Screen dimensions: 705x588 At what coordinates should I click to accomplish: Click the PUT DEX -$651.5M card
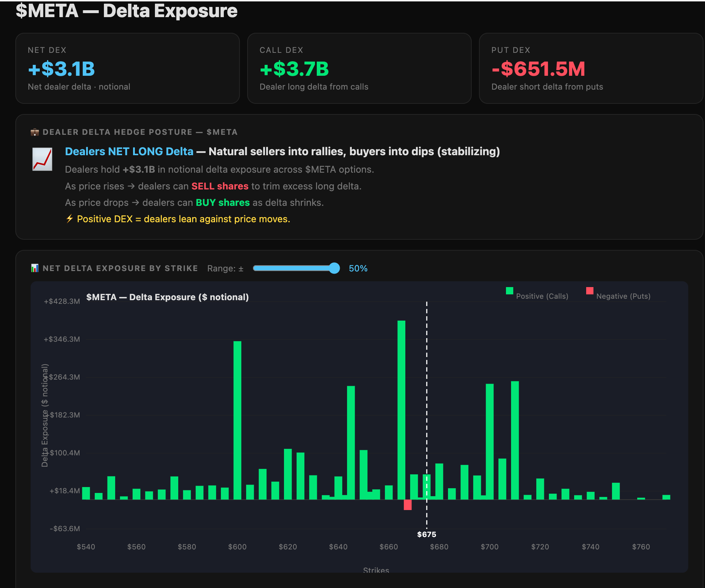coord(591,68)
